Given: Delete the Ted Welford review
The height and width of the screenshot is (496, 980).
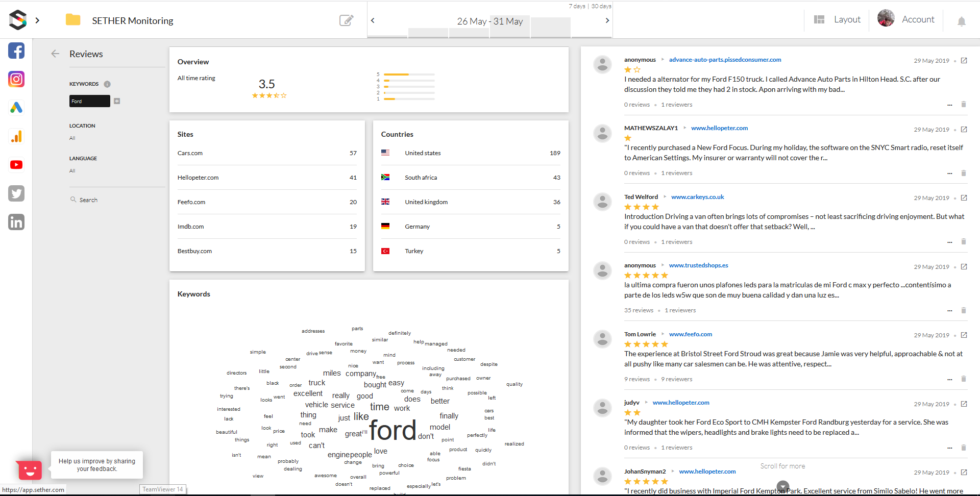Looking at the screenshot, I should [964, 242].
